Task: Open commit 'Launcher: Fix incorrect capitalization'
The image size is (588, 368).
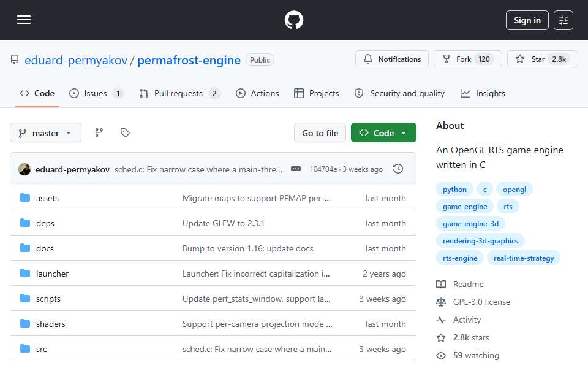Action: coord(256,274)
